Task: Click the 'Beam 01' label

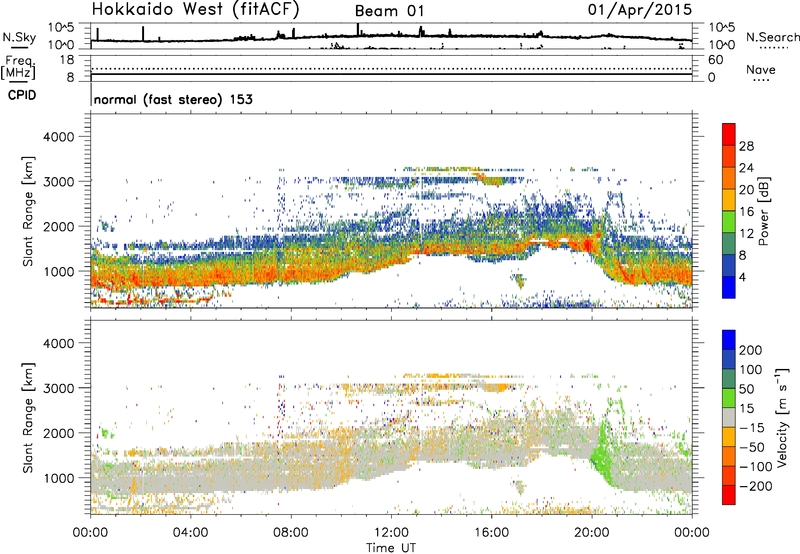Action: [389, 11]
